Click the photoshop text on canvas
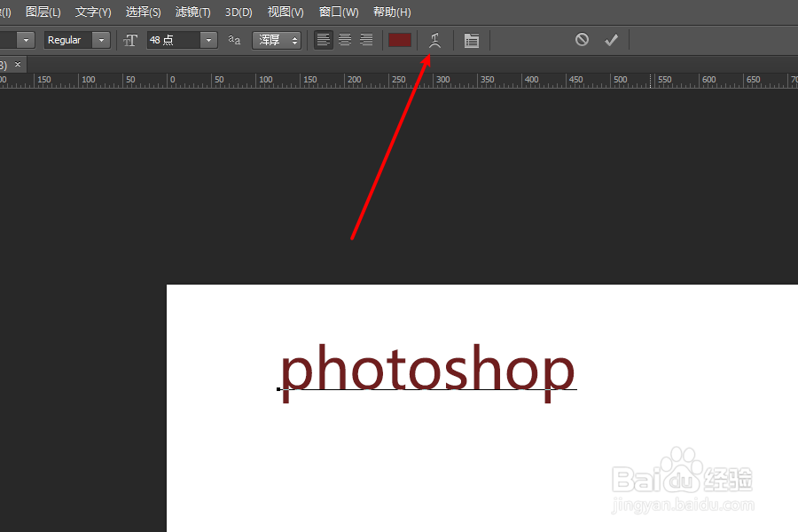The image size is (798, 532). [427, 372]
